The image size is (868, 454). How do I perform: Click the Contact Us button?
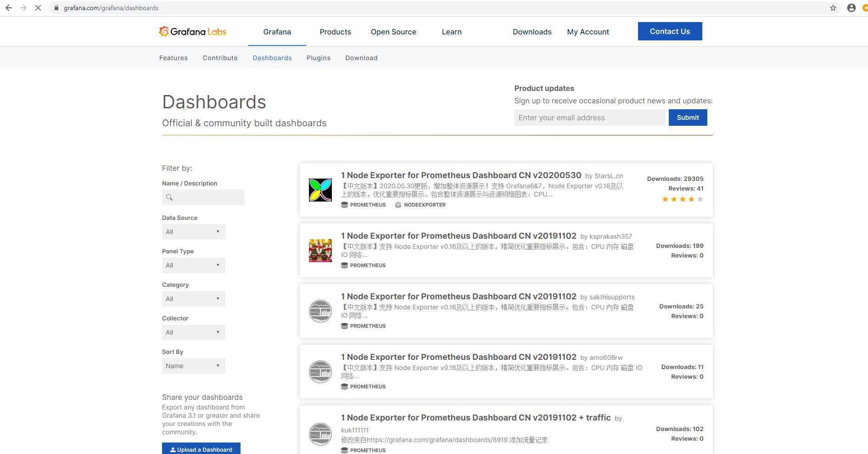670,31
